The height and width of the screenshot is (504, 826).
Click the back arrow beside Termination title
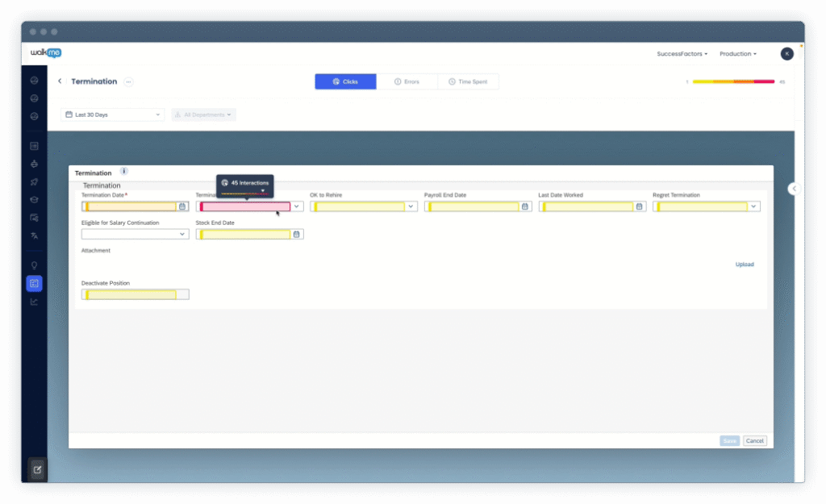(60, 81)
